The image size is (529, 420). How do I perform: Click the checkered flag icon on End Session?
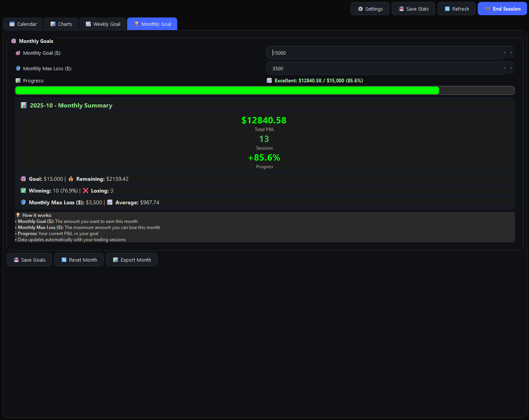click(487, 9)
